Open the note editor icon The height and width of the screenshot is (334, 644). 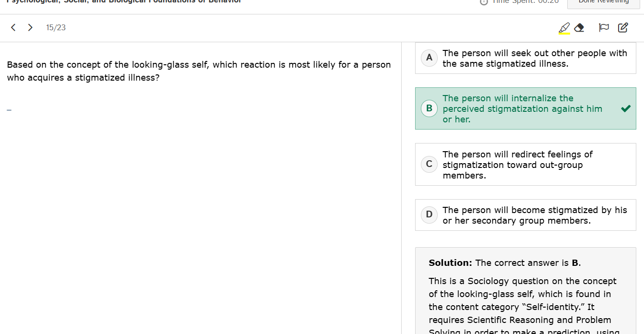coord(623,28)
